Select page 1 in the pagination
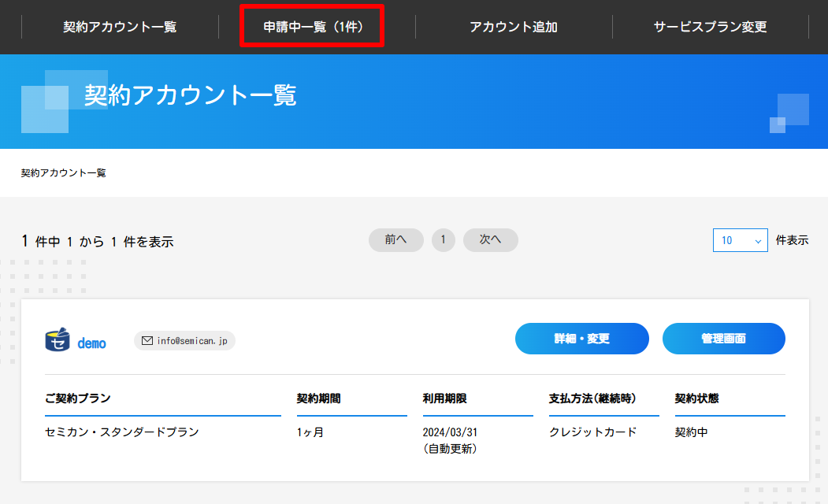The width and height of the screenshot is (828, 504). tap(443, 240)
